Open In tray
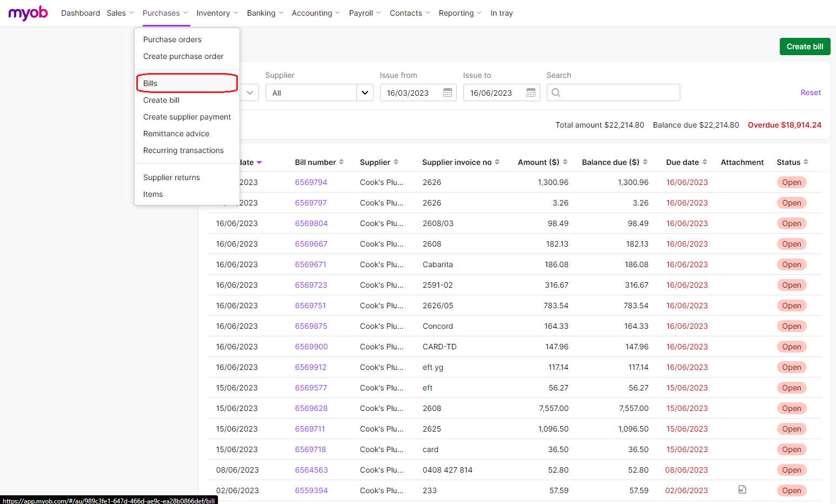Image resolution: width=836 pixels, height=504 pixels. pyautogui.click(x=502, y=13)
